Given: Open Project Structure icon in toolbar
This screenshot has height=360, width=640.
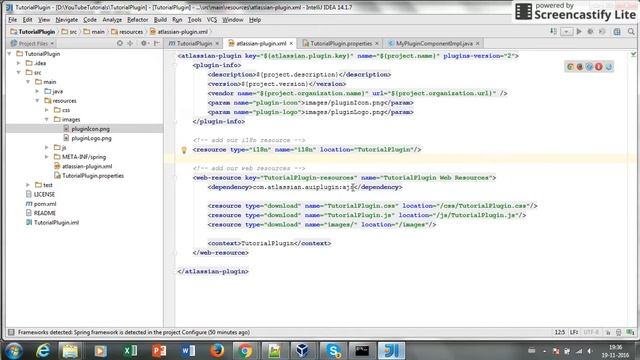Looking at the screenshot, I should coord(617,31).
